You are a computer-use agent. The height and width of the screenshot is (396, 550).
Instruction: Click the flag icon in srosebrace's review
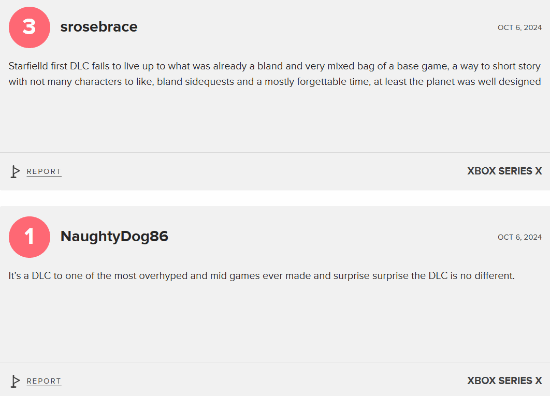(15, 172)
